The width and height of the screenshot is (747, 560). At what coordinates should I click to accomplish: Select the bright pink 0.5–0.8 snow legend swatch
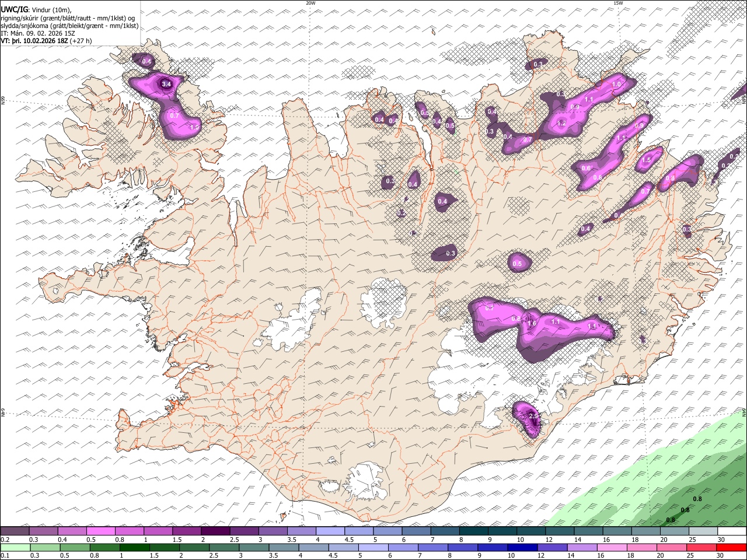pos(100,531)
